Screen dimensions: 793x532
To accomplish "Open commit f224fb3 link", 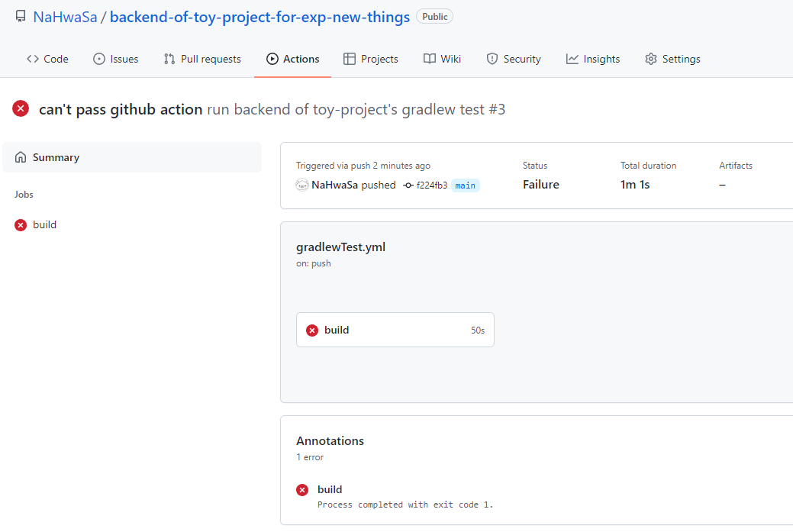I will coord(432,185).
